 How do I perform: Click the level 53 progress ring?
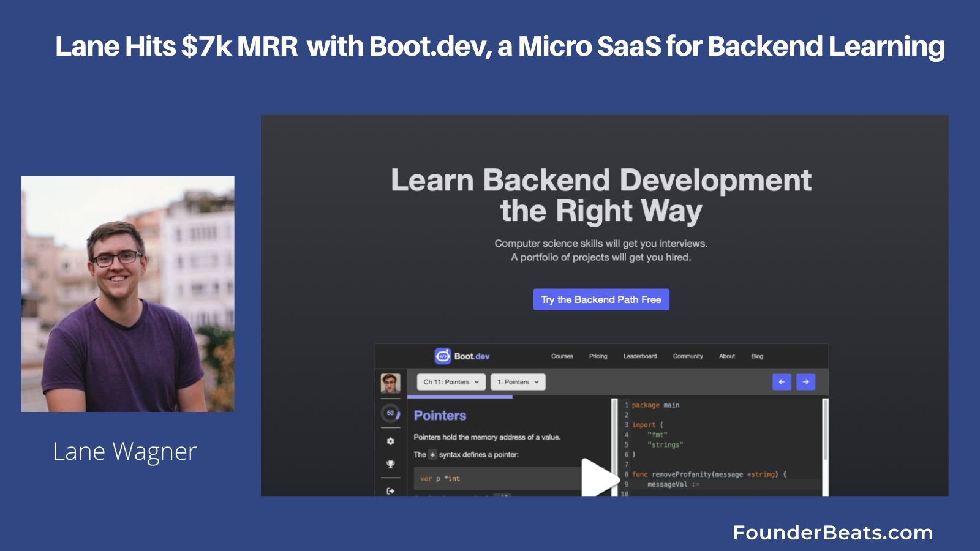[x=391, y=413]
